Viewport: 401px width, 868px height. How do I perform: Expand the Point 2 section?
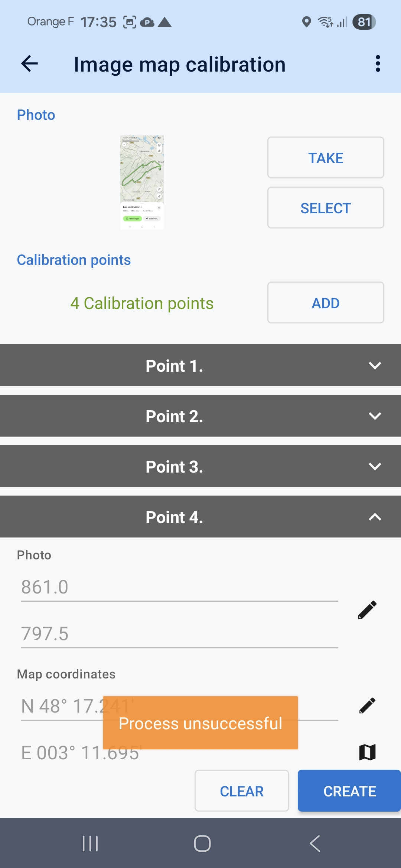tap(200, 416)
